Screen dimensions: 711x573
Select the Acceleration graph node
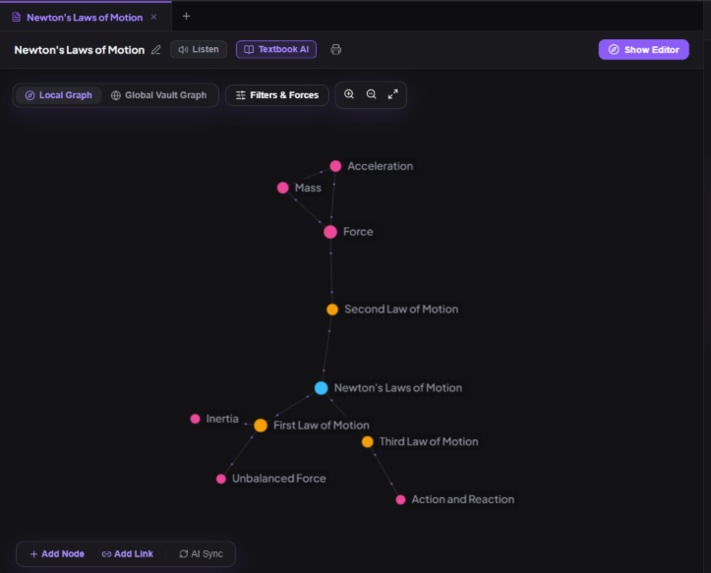(x=335, y=166)
